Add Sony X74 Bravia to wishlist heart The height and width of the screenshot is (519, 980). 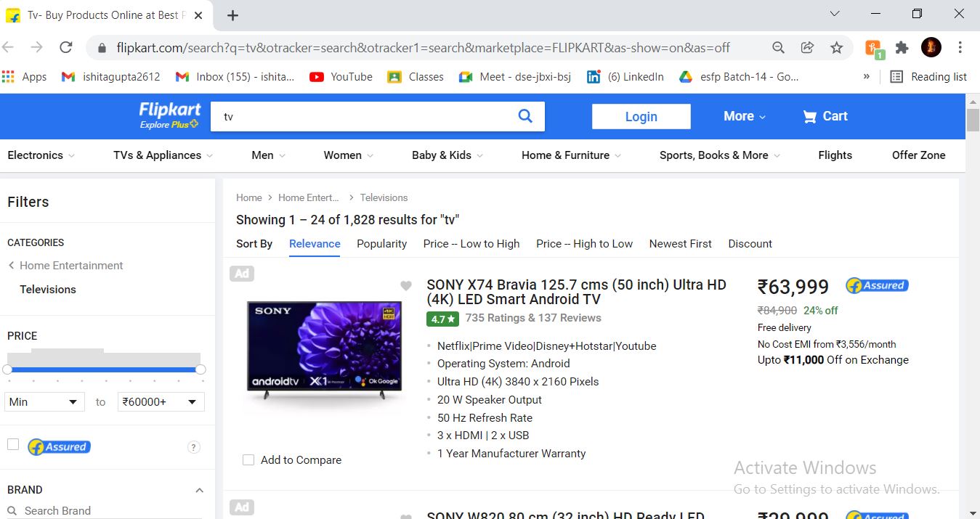pyautogui.click(x=406, y=286)
